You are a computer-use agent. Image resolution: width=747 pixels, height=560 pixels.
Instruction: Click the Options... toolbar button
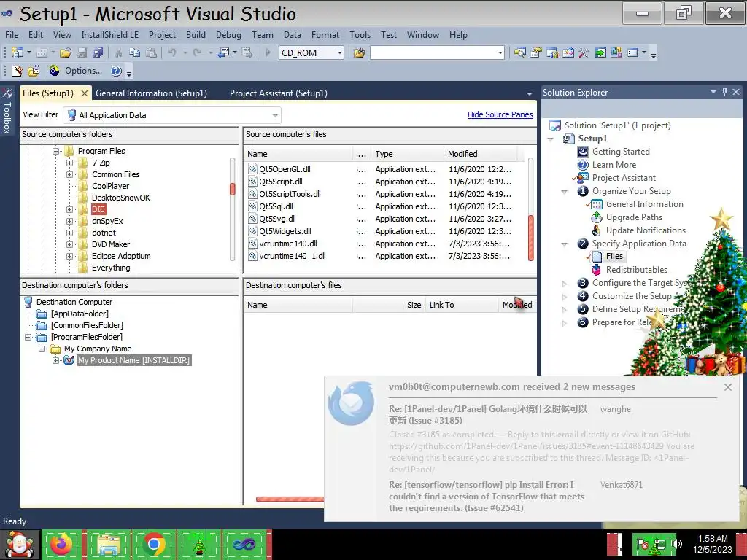[x=83, y=71]
